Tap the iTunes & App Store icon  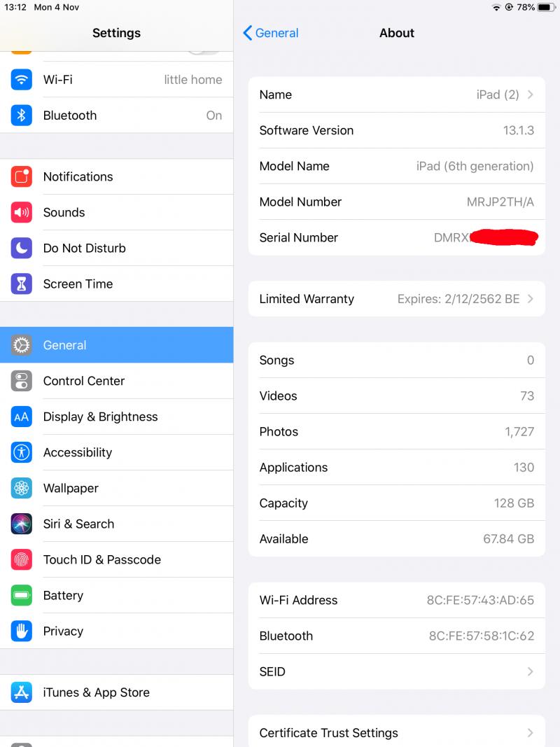(22, 692)
